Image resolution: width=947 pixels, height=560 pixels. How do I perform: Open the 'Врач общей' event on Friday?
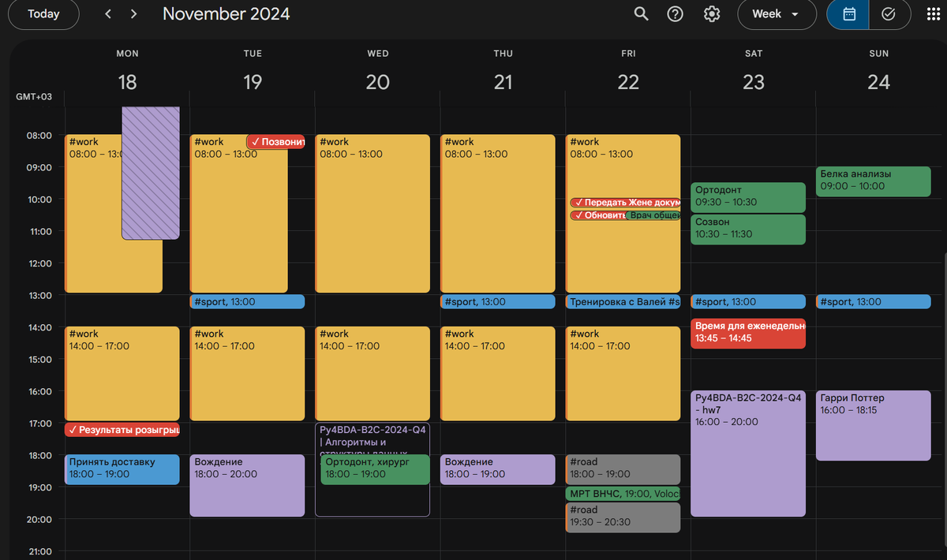tap(653, 215)
